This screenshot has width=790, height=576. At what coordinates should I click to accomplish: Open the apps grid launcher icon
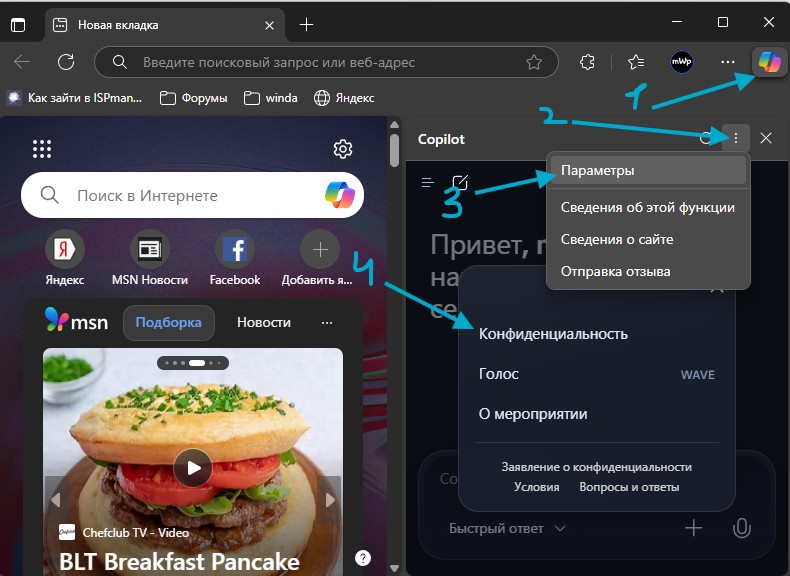[42, 149]
